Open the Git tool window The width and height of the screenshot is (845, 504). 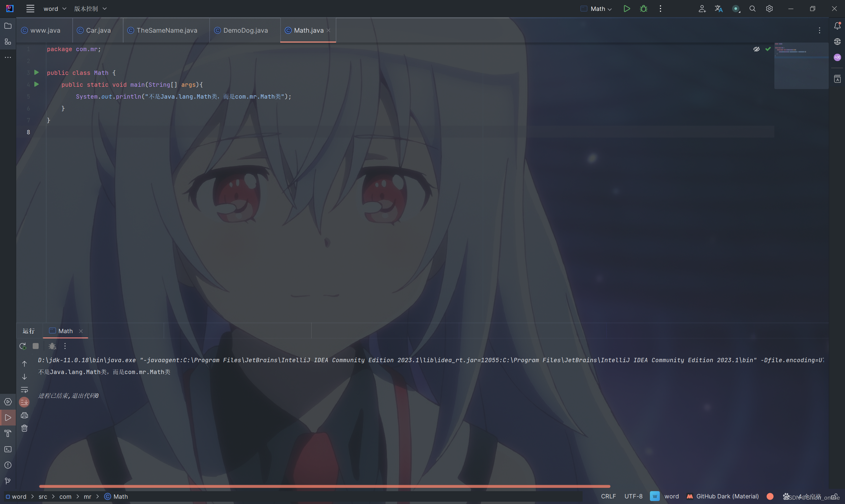point(8,481)
